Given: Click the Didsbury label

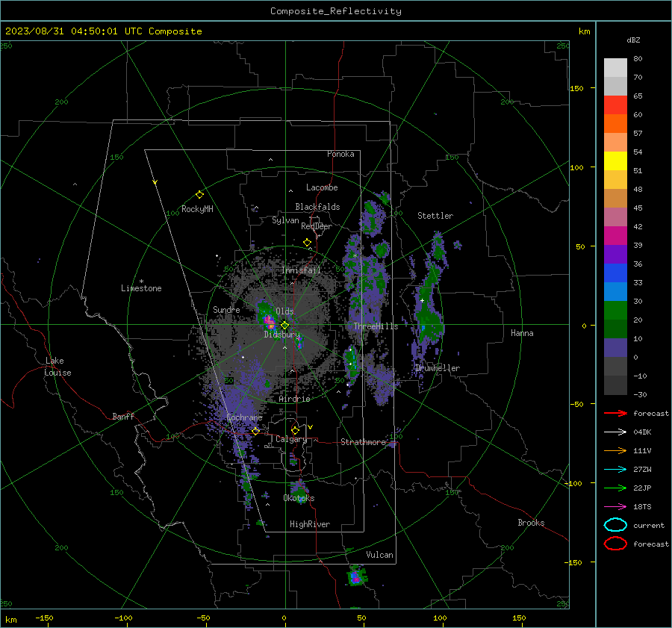Looking at the screenshot, I should tap(282, 335).
